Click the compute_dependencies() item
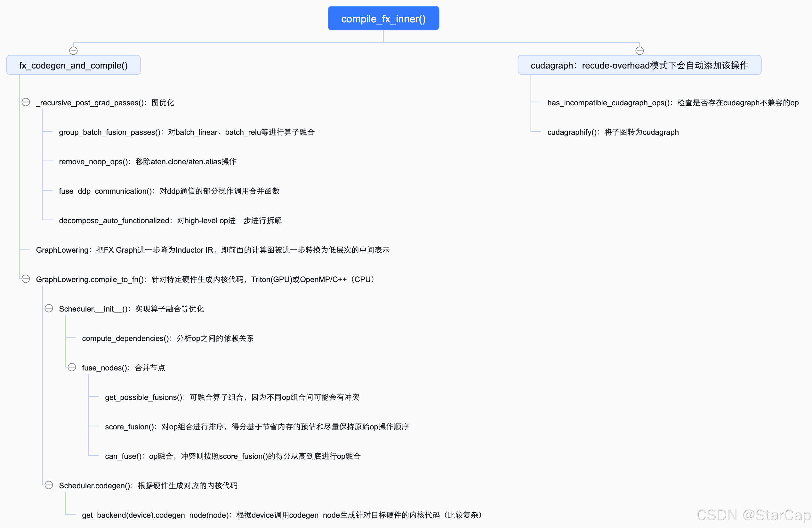Image resolution: width=812 pixels, height=528 pixels. (167, 338)
